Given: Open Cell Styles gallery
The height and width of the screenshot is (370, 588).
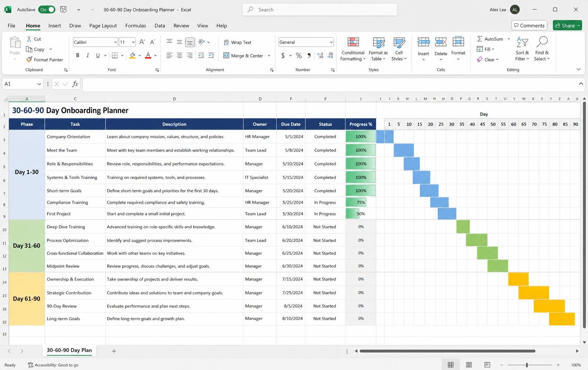Looking at the screenshot, I should pos(399,49).
